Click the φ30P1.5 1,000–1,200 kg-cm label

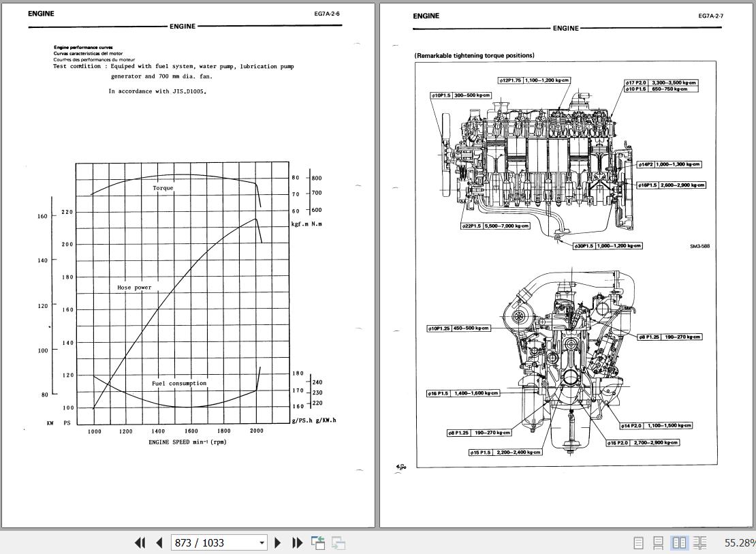(608, 246)
